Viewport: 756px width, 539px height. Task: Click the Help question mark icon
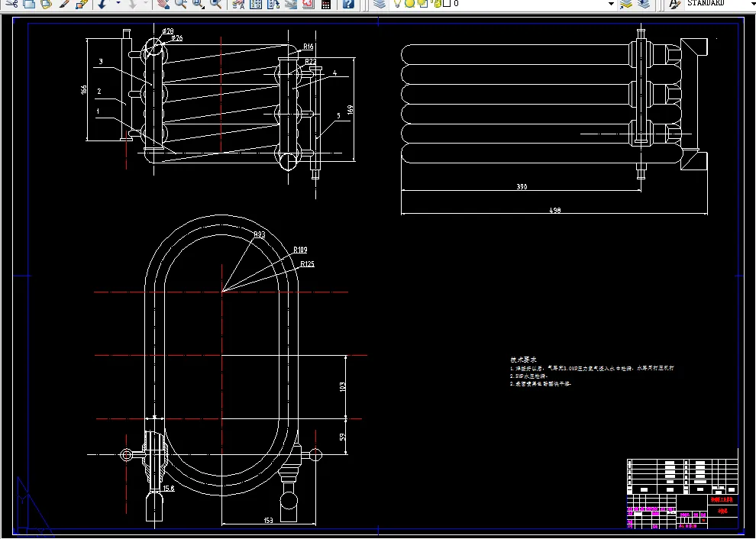click(348, 3)
